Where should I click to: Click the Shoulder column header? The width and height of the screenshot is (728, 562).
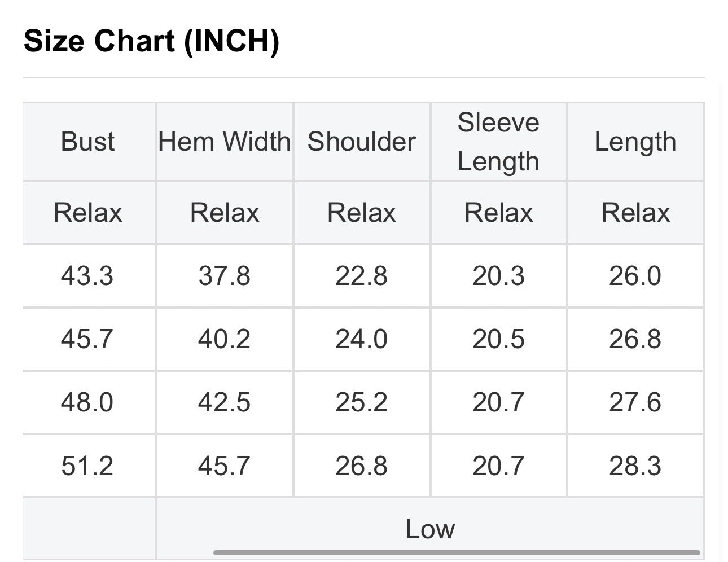click(x=362, y=142)
